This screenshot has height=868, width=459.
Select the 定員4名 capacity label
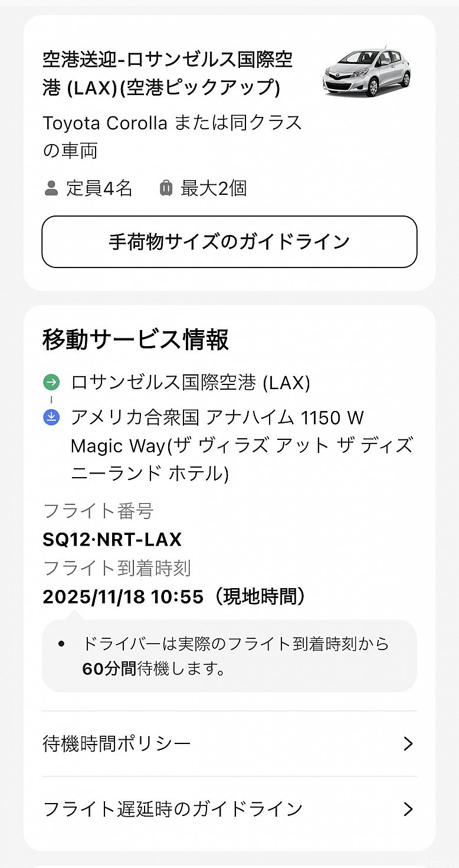click(99, 189)
